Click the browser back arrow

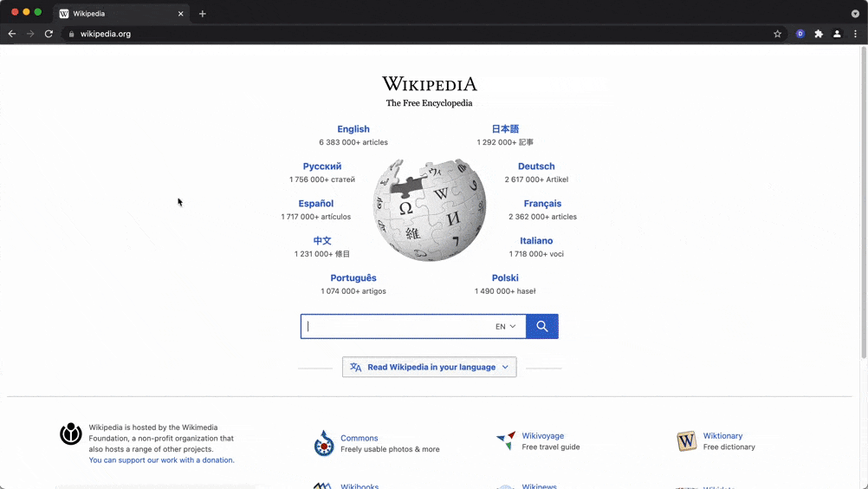[11, 34]
